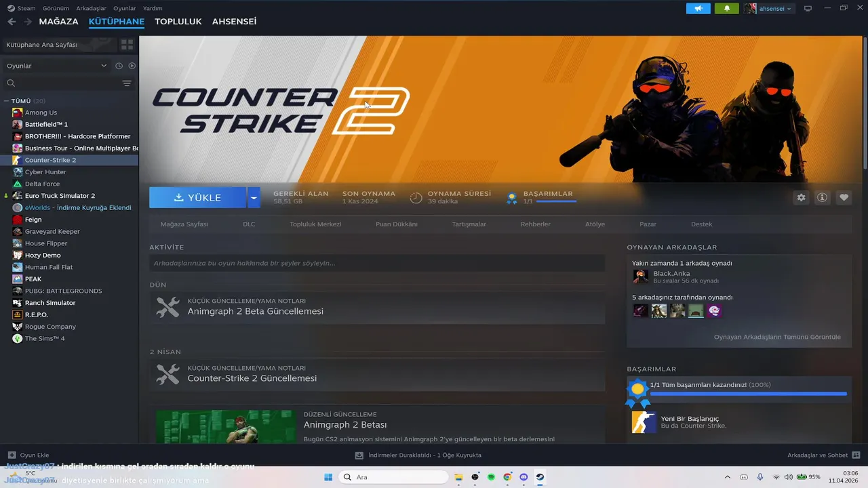The width and height of the screenshot is (868, 488).
Task: Click activity comment input field
Action: click(x=377, y=263)
